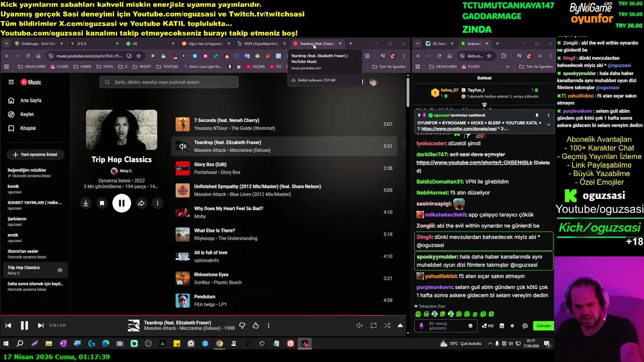Bookmark this page with the star icon
The height and width of the screenshot is (362, 644).
click(x=138, y=56)
